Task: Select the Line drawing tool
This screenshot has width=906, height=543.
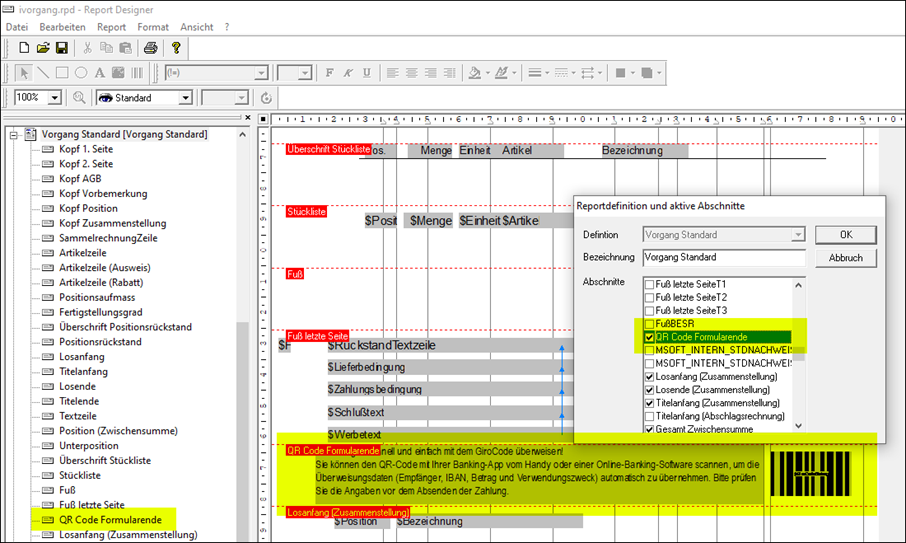Action: [43, 73]
